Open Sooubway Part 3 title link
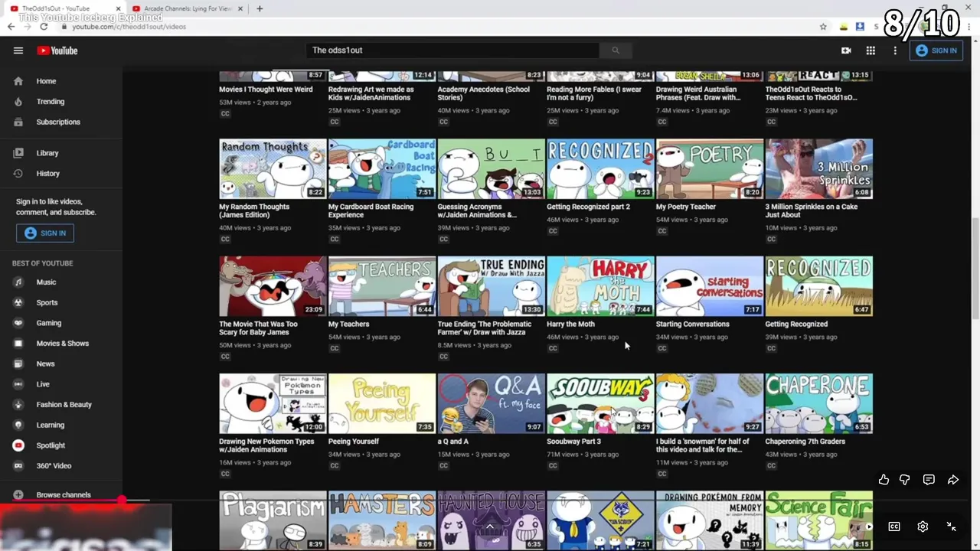Image resolution: width=980 pixels, height=551 pixels. [573, 442]
